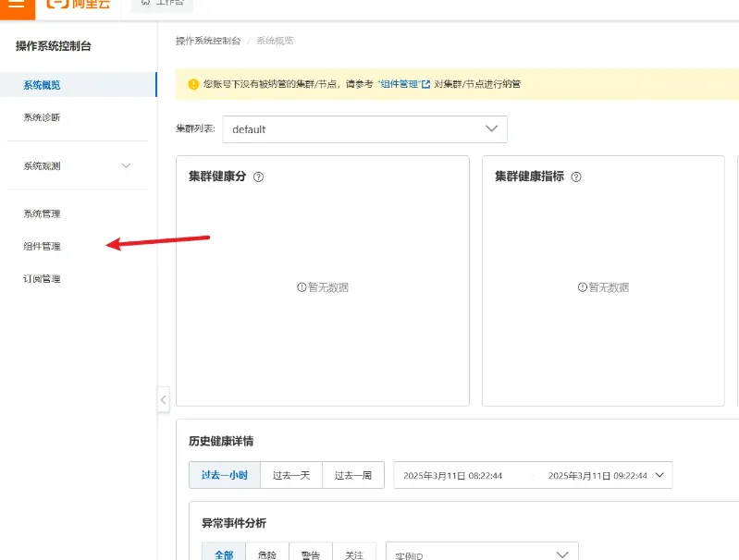
Task: Select the 过去一周 time range
Action: tap(353, 475)
